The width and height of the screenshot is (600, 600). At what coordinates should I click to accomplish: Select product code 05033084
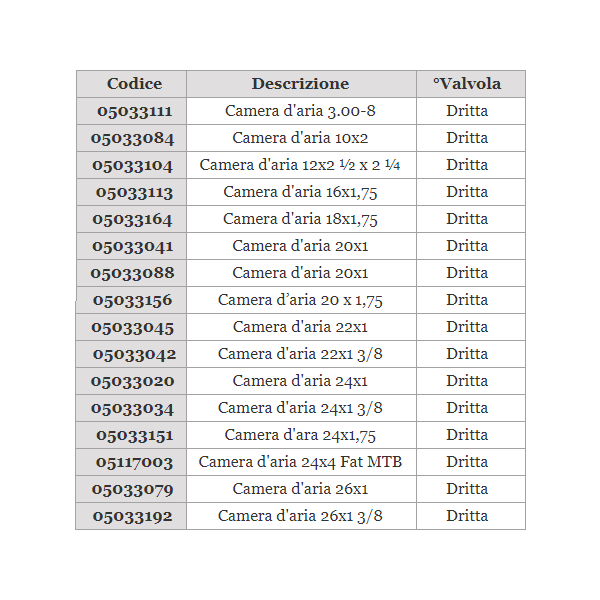(x=132, y=138)
